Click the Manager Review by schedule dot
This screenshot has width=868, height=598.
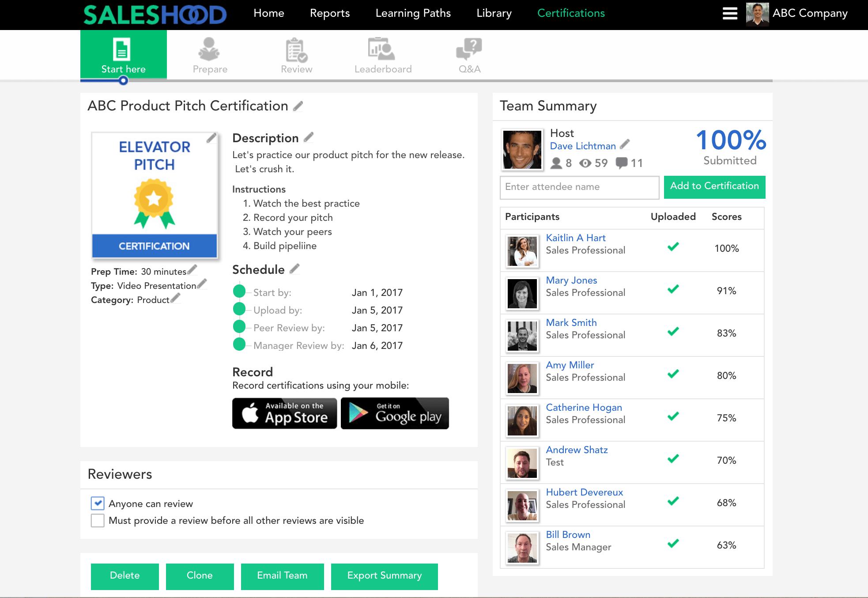click(239, 344)
